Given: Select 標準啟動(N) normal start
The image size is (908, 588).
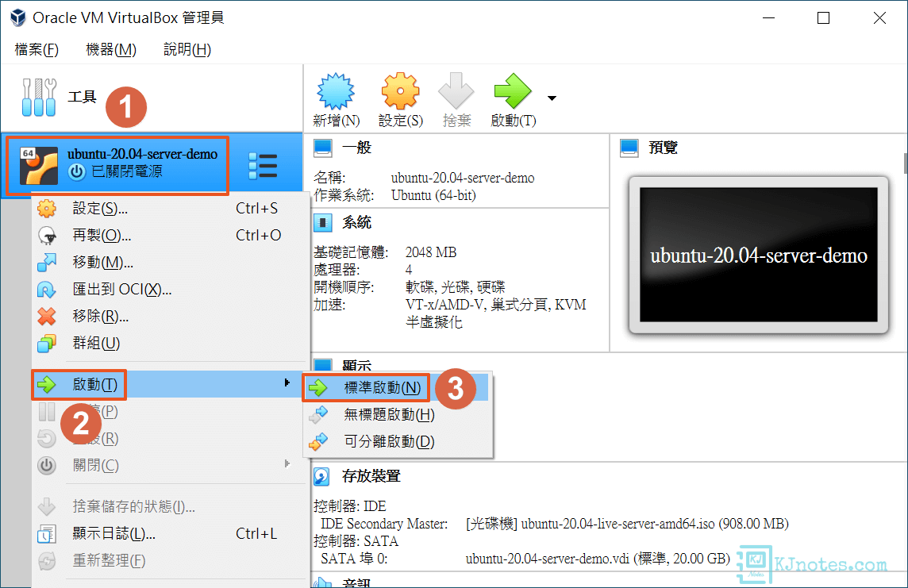Looking at the screenshot, I should tap(397, 388).
